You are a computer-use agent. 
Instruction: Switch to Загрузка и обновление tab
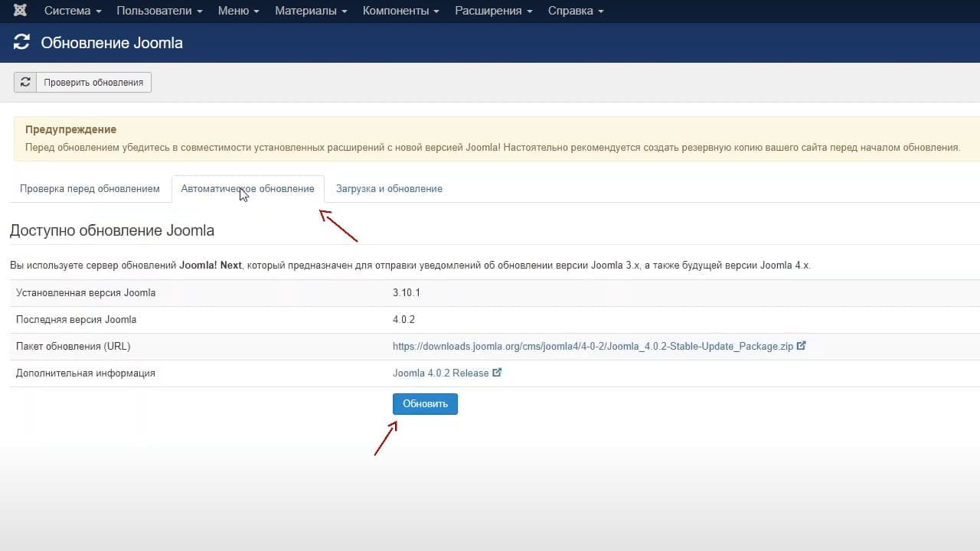click(x=389, y=188)
